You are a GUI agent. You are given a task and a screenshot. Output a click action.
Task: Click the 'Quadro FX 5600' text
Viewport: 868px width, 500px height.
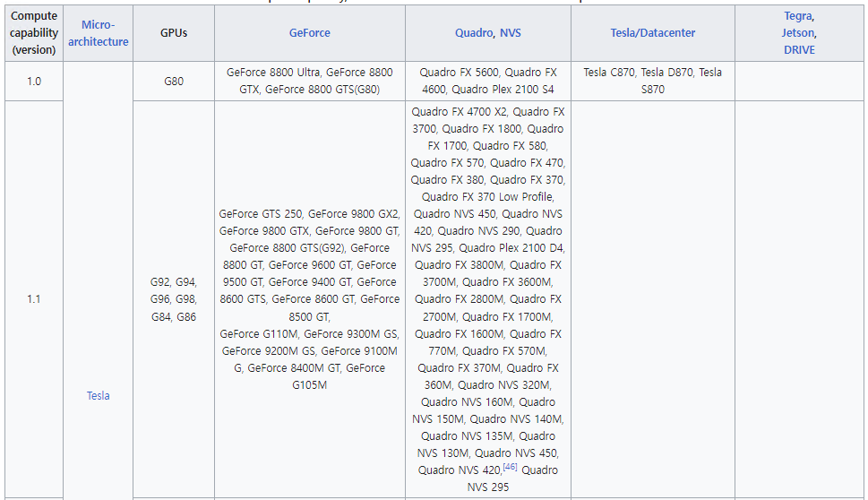(459, 73)
